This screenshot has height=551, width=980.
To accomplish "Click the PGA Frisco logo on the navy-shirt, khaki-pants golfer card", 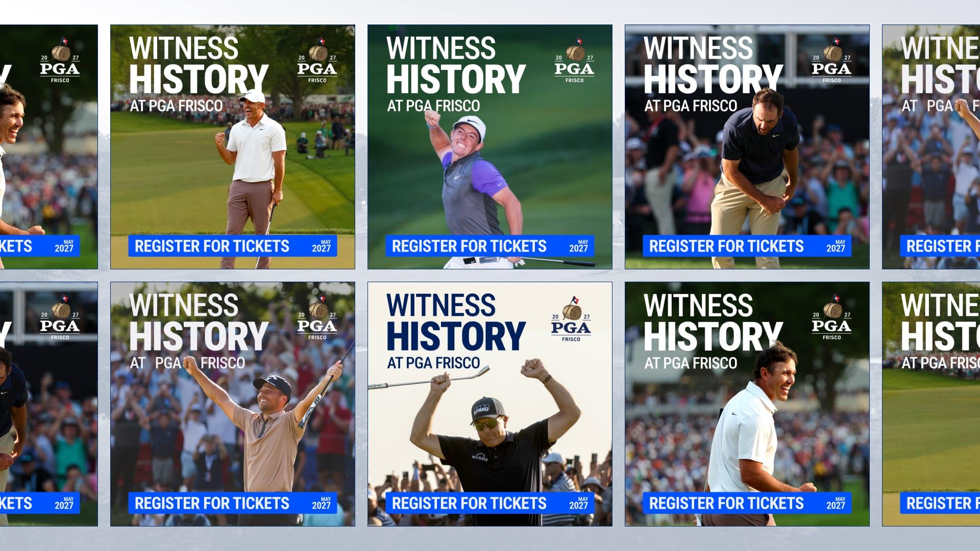I will point(831,60).
